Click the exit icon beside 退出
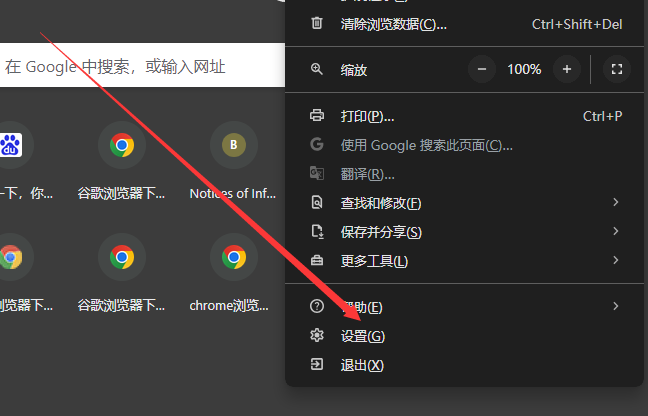 point(317,364)
